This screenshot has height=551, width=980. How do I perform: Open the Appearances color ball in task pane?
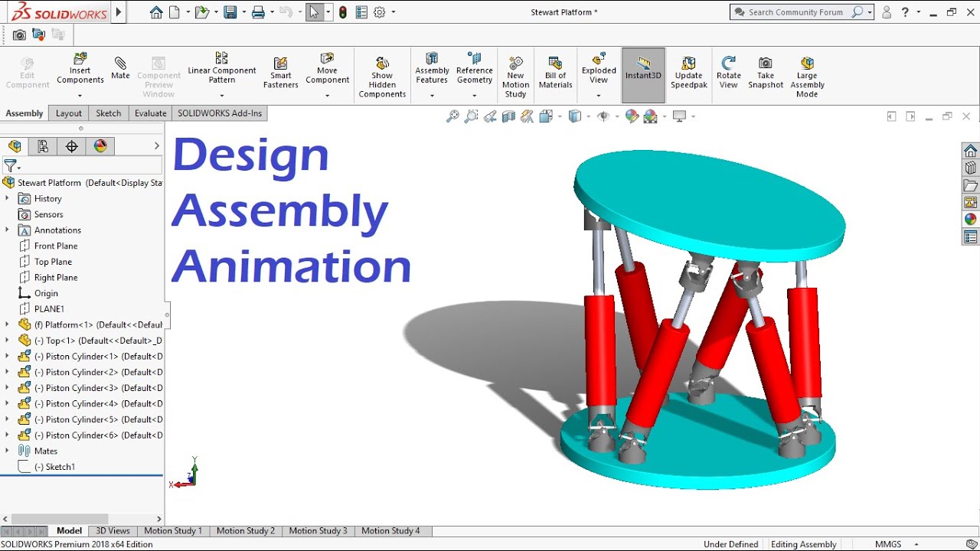[x=971, y=220]
